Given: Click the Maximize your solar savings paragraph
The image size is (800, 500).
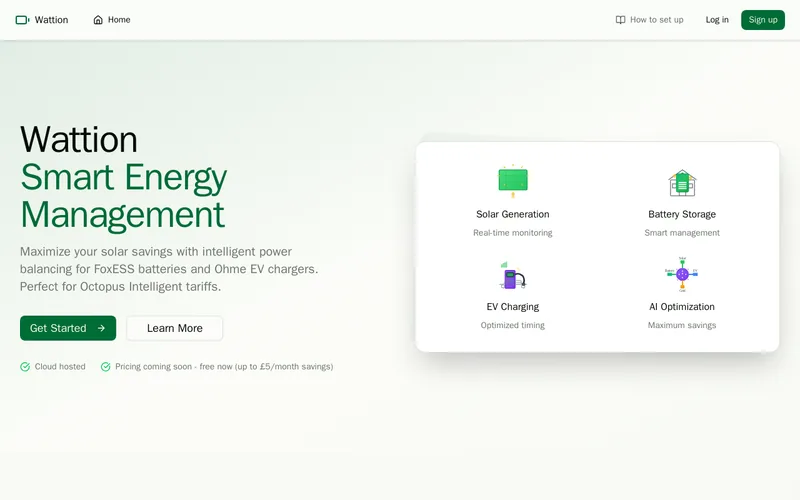Looking at the screenshot, I should click(x=169, y=269).
